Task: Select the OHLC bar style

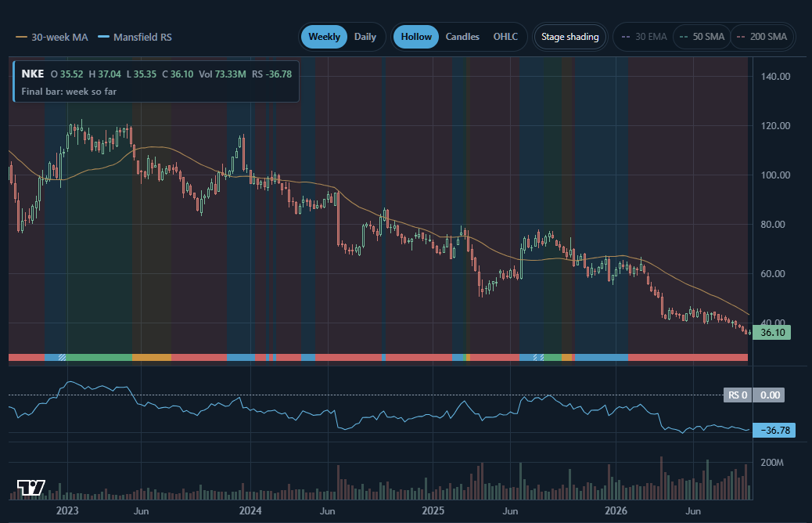Action: [x=505, y=37]
